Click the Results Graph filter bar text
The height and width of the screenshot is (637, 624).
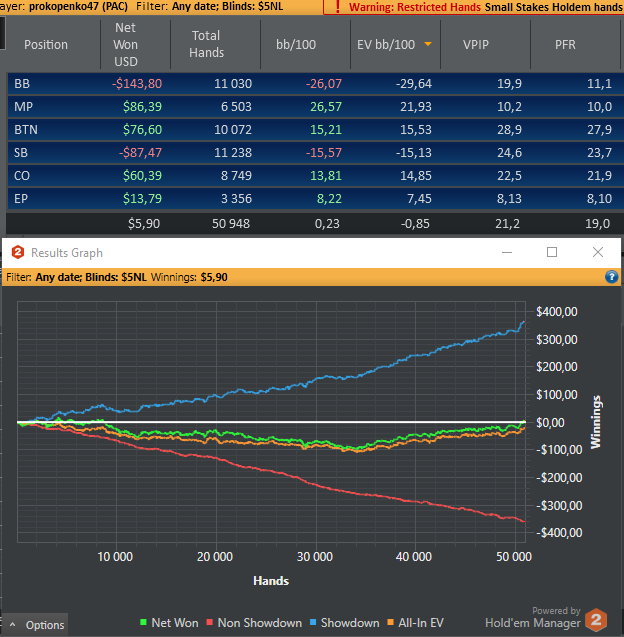pyautogui.click(x=117, y=277)
